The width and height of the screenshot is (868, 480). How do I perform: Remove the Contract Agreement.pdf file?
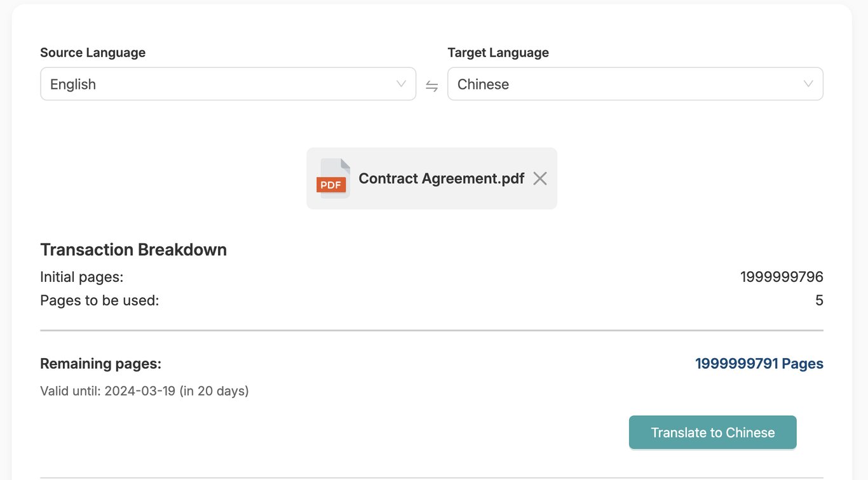(x=540, y=178)
